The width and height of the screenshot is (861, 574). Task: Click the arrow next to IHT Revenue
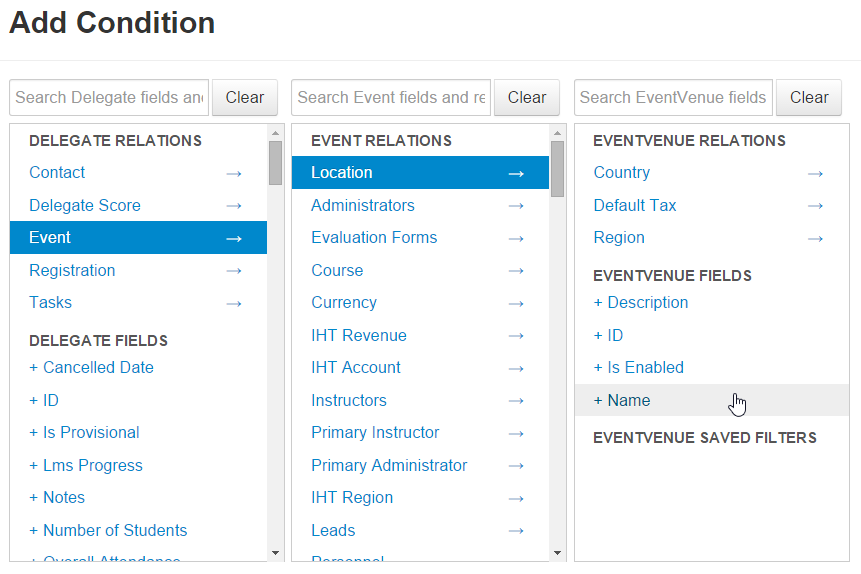coord(516,336)
